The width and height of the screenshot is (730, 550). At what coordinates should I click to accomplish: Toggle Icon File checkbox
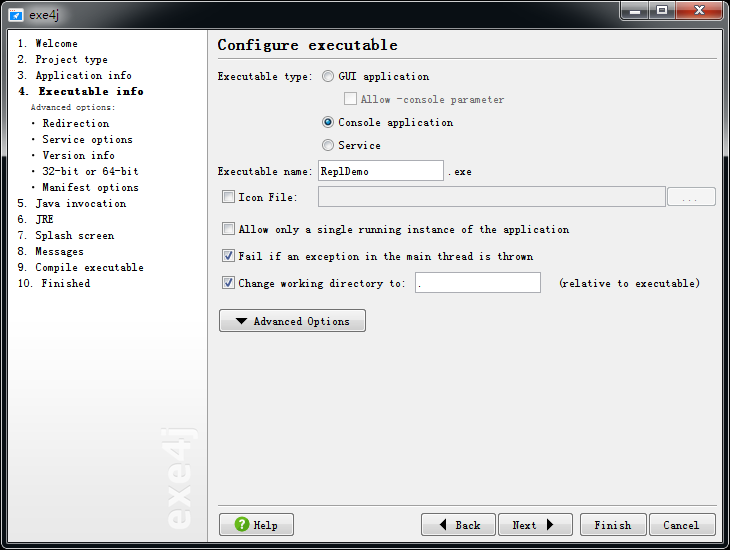coord(228,197)
